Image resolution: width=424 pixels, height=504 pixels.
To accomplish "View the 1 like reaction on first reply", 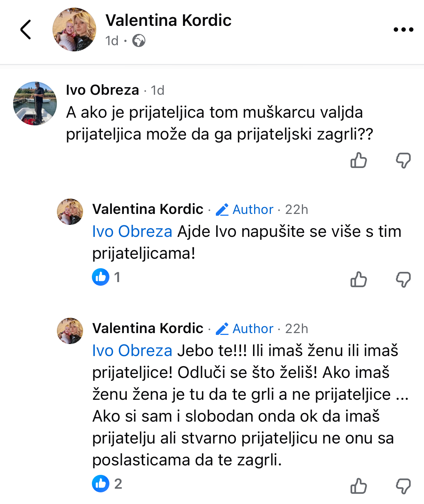I will [x=106, y=277].
